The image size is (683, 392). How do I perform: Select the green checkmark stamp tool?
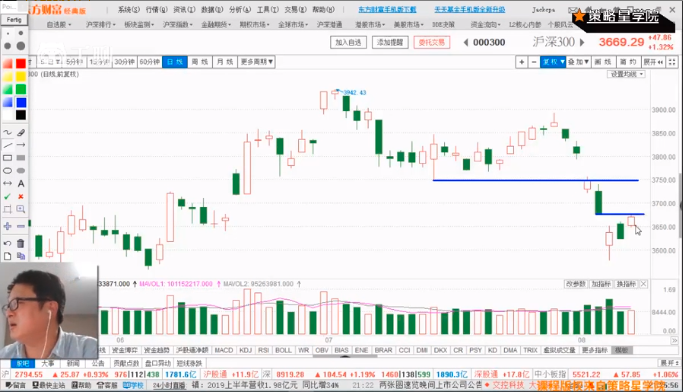pos(7,196)
